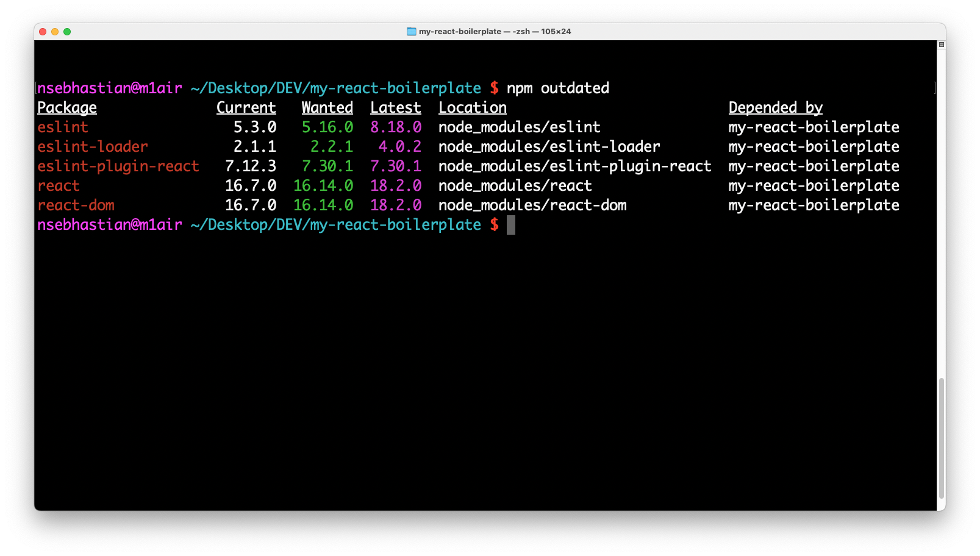The height and width of the screenshot is (556, 980).
Task: Click the latest version '8.18.0'
Action: pos(396,127)
